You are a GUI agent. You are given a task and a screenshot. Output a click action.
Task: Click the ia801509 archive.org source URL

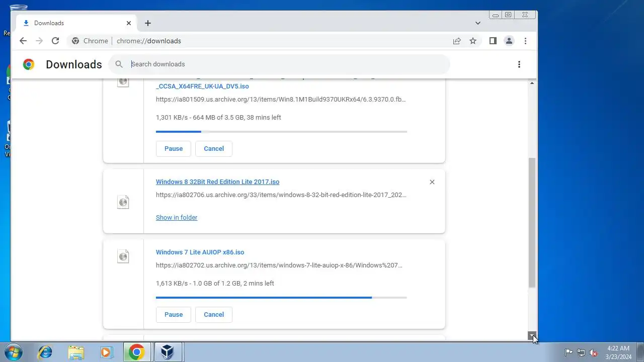pyautogui.click(x=281, y=99)
